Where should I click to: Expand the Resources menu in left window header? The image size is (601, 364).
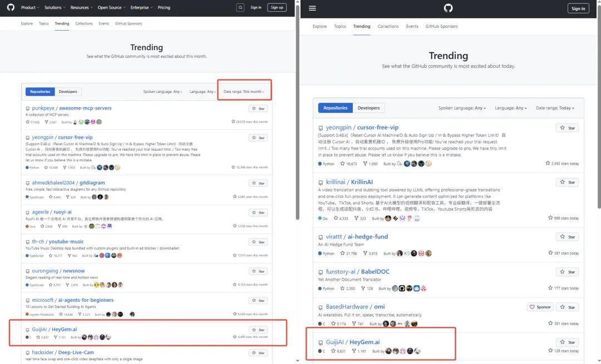coord(82,8)
